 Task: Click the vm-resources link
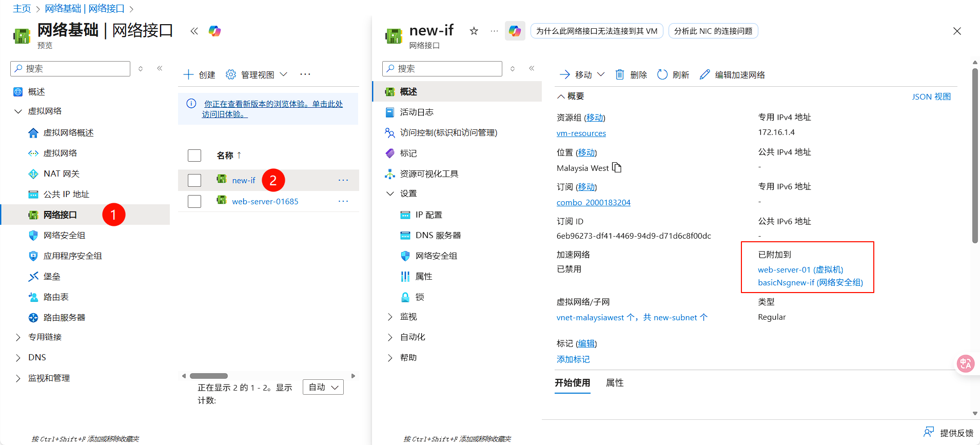click(x=581, y=133)
